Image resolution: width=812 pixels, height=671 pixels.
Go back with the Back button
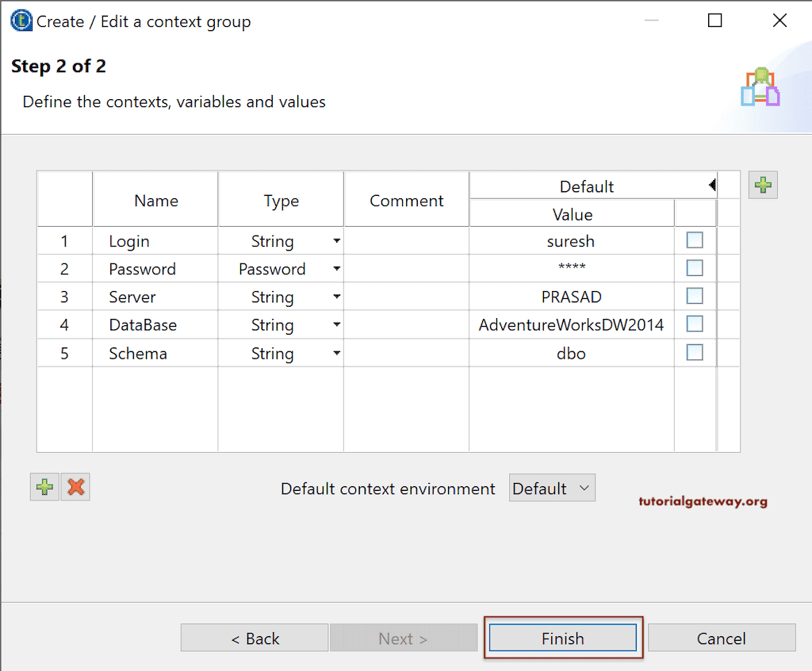(x=255, y=638)
